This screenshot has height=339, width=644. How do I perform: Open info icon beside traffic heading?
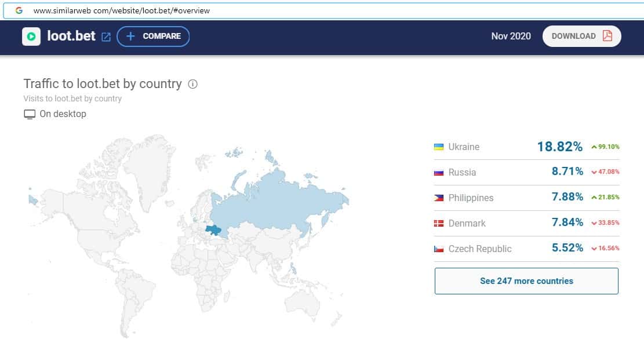click(192, 84)
